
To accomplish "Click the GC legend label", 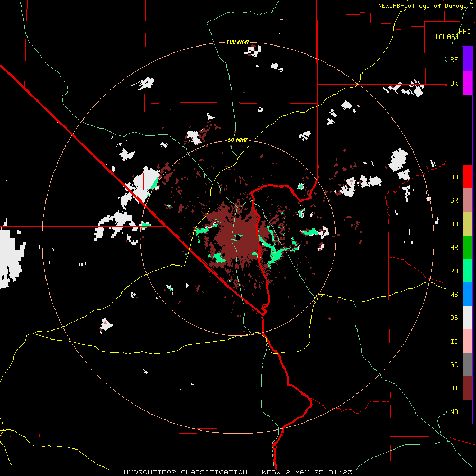I will (454, 365).
